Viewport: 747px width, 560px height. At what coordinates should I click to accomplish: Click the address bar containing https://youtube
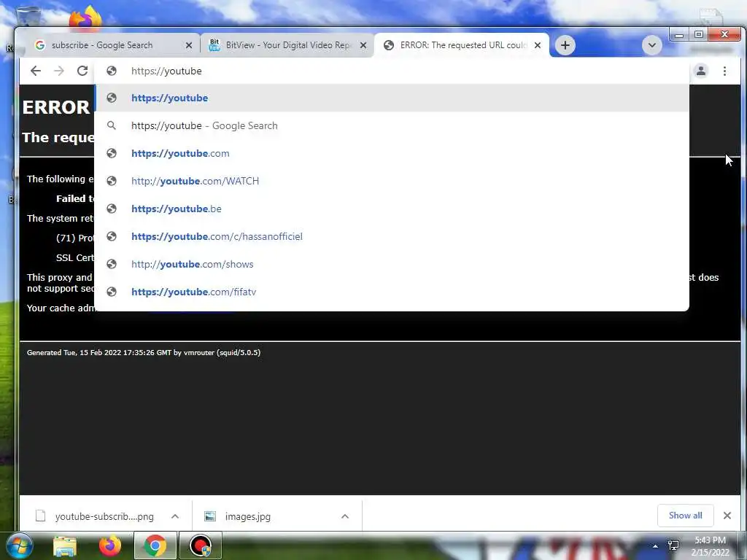click(391, 71)
